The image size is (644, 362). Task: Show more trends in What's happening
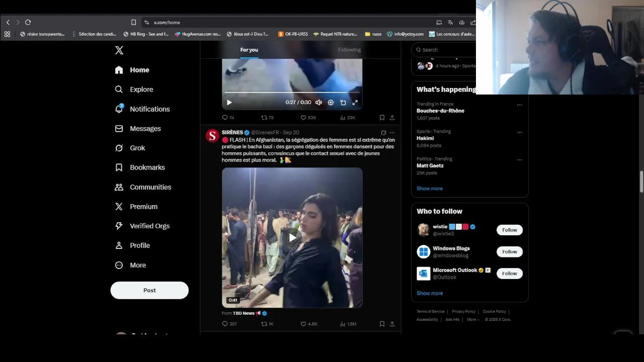[x=430, y=189]
